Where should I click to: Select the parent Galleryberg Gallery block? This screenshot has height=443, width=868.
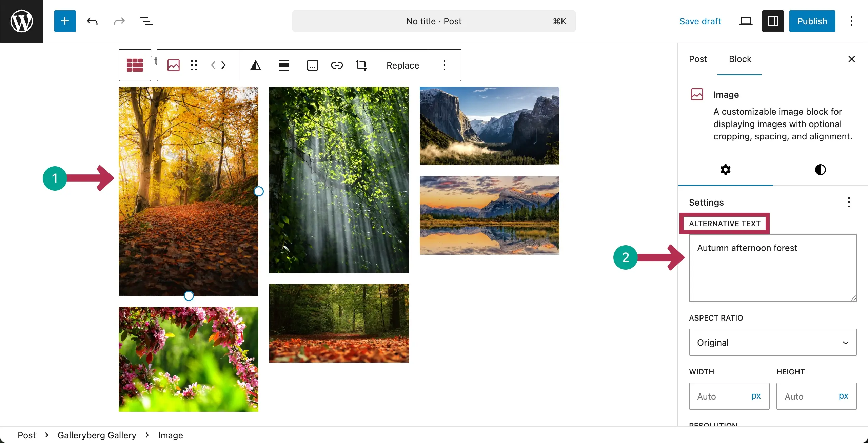click(135, 65)
